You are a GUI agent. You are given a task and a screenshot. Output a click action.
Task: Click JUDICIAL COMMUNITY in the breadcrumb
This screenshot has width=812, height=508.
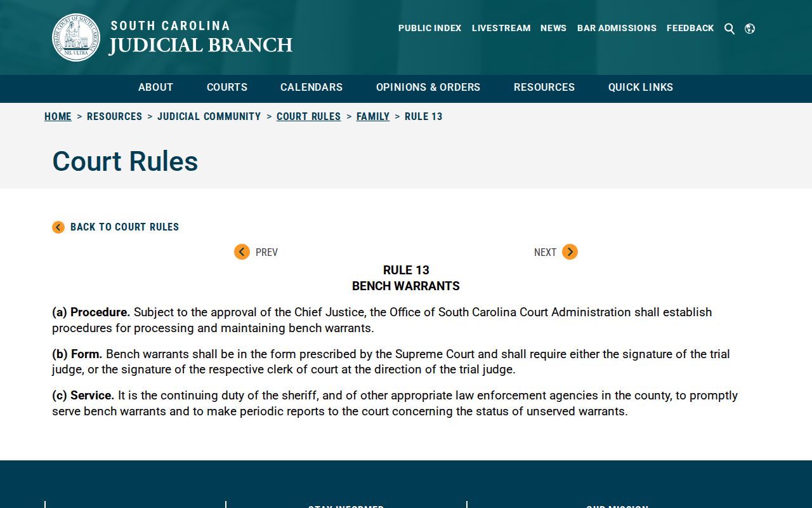pos(209,117)
